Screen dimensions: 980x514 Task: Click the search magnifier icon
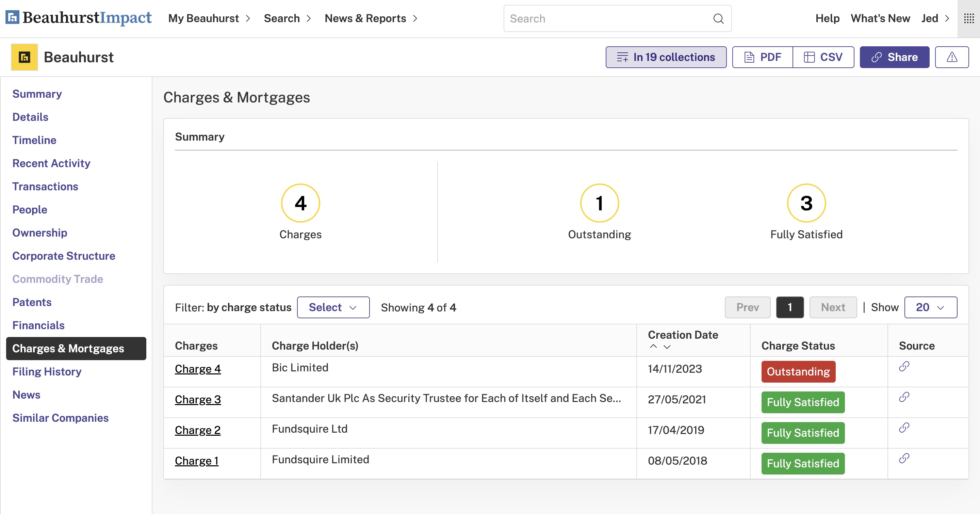point(718,19)
